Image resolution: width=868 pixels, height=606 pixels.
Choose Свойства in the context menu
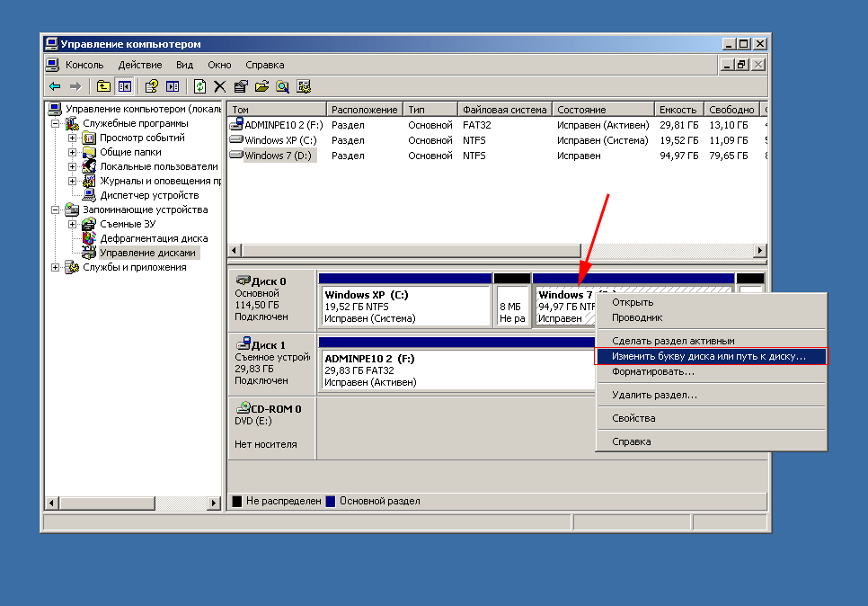pos(711,418)
